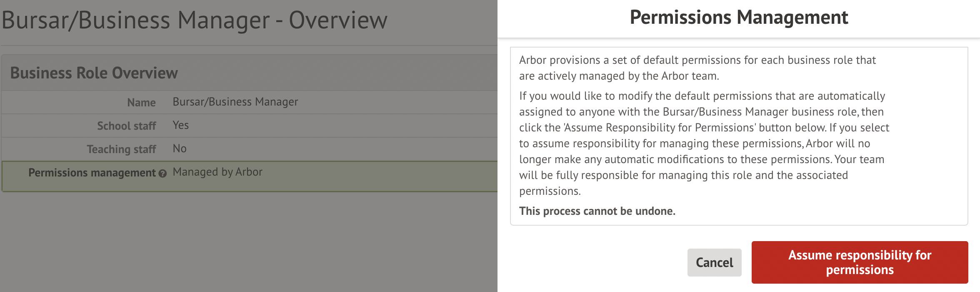The height and width of the screenshot is (292, 980).
Task: Click the paragraph starting 'If you would like'
Action: [x=704, y=143]
